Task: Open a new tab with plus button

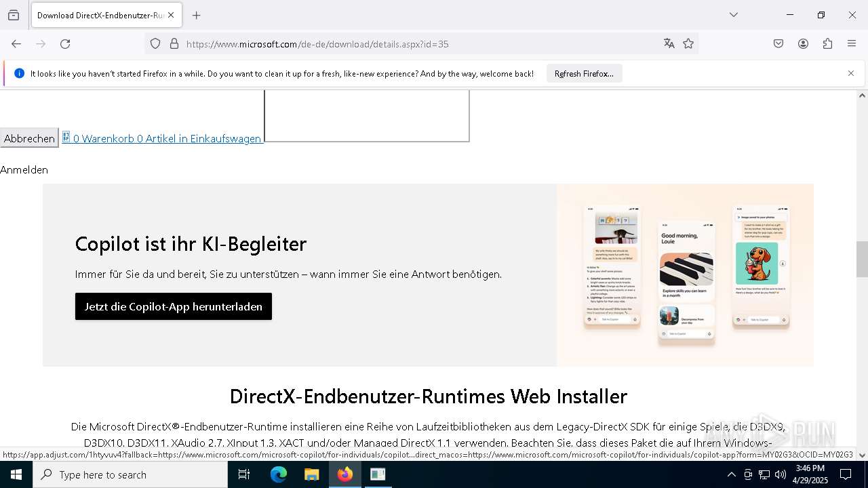Action: (197, 15)
